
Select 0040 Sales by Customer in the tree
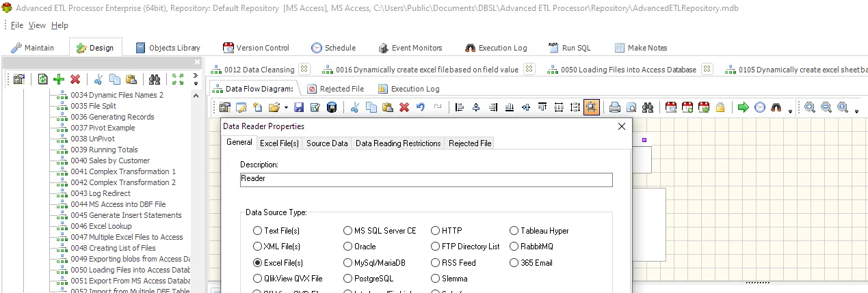[x=109, y=161]
